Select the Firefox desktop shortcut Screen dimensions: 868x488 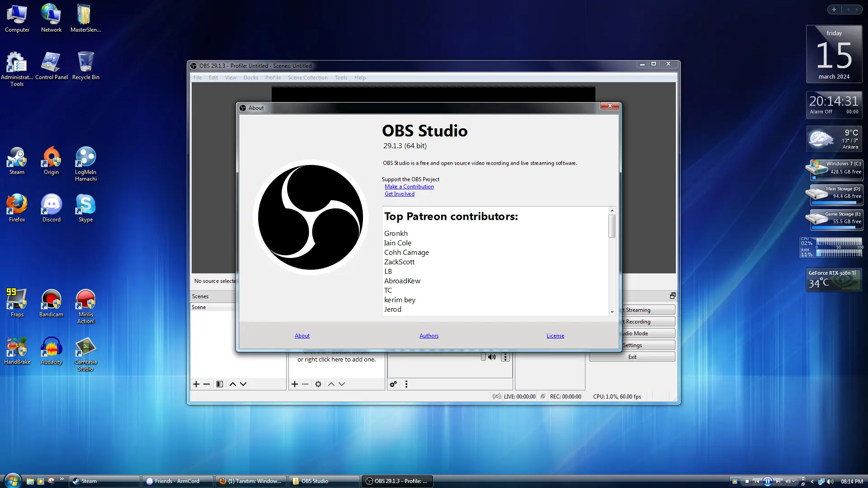pyautogui.click(x=17, y=208)
